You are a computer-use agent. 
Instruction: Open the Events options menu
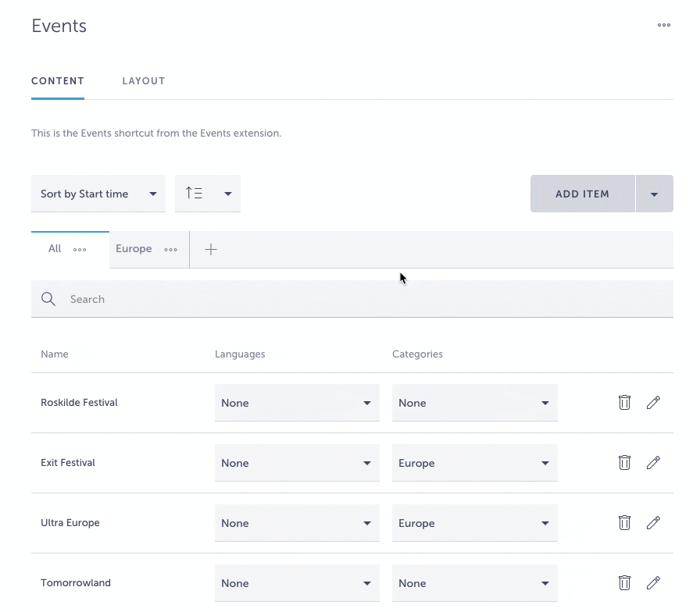click(663, 25)
